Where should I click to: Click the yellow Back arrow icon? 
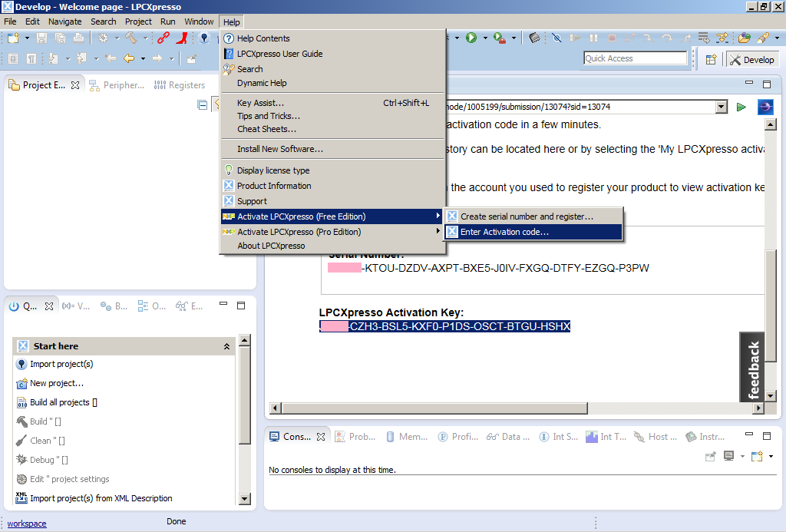click(129, 58)
